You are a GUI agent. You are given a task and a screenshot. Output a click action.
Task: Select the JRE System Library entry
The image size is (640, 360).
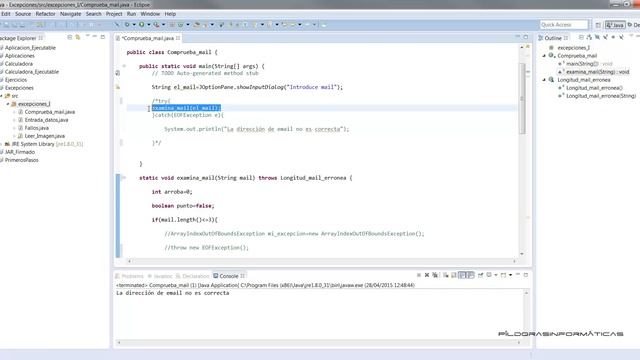click(47, 144)
